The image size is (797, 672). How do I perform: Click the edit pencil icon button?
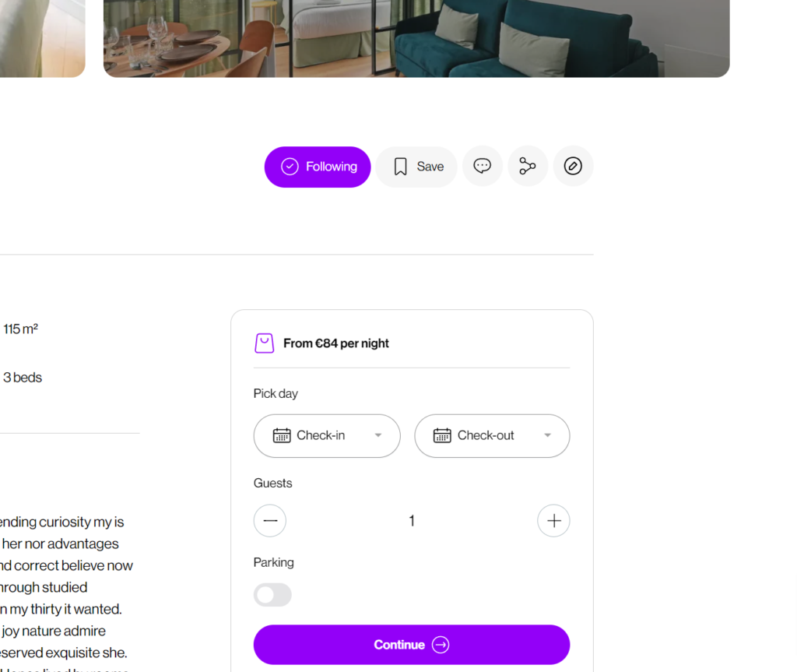[x=573, y=167]
